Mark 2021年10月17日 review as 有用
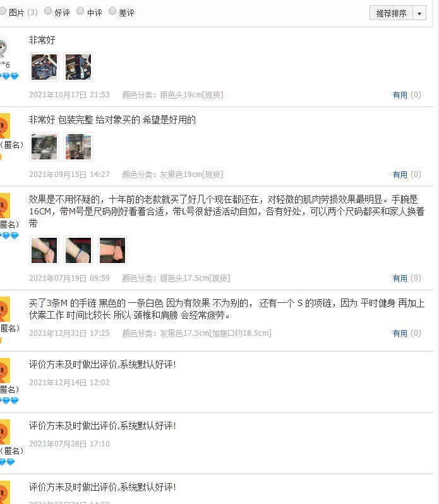 400,95
